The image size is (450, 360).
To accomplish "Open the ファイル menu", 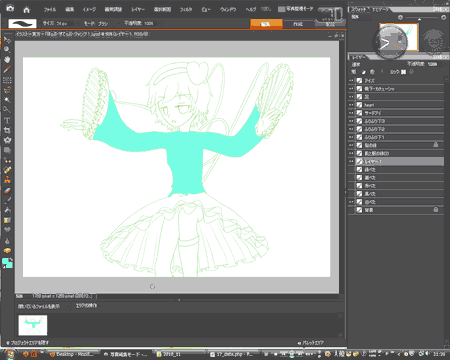I will coord(50,9).
